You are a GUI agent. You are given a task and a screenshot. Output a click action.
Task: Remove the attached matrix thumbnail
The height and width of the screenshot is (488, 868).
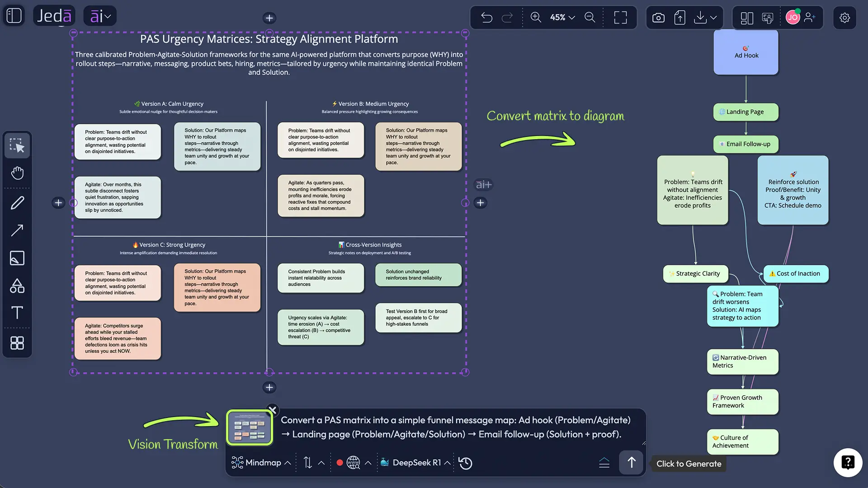(x=272, y=410)
